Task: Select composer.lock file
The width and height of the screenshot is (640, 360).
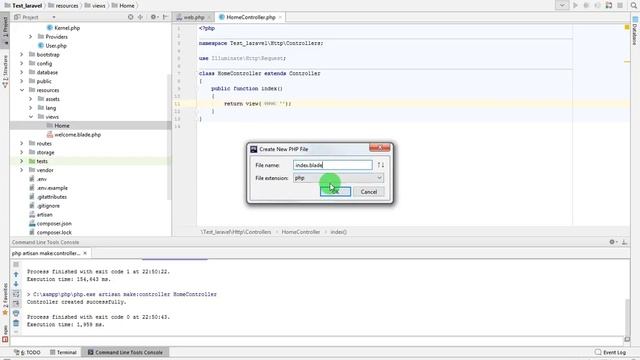Action: [x=54, y=232]
